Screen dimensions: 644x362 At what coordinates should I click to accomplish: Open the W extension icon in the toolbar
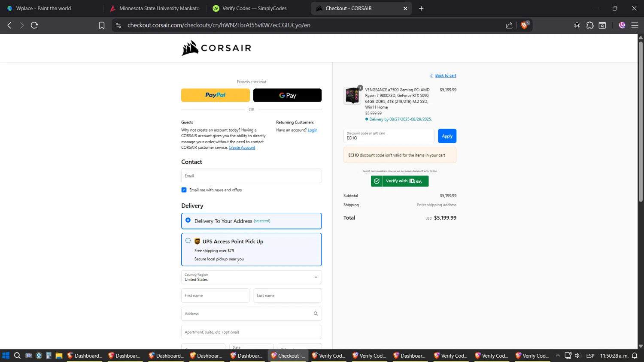pyautogui.click(x=577, y=25)
